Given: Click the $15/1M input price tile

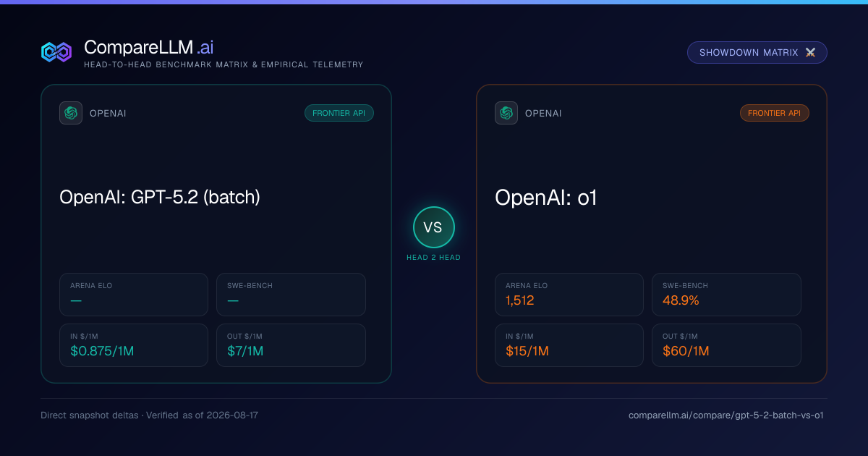Looking at the screenshot, I should [x=569, y=345].
